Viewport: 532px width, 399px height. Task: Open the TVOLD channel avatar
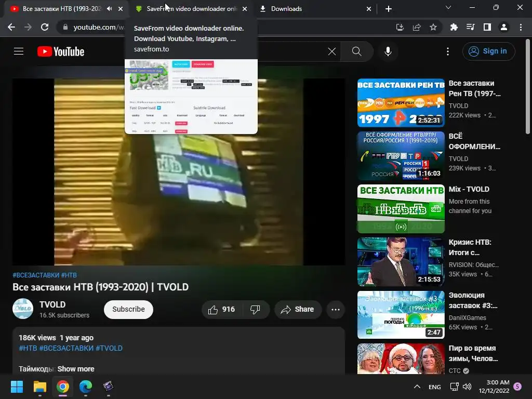[x=23, y=309]
